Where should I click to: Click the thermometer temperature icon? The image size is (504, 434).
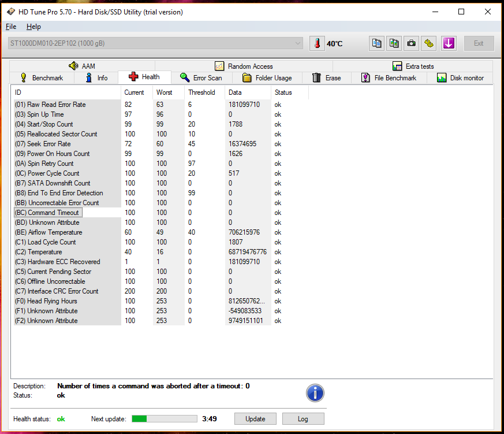point(318,43)
